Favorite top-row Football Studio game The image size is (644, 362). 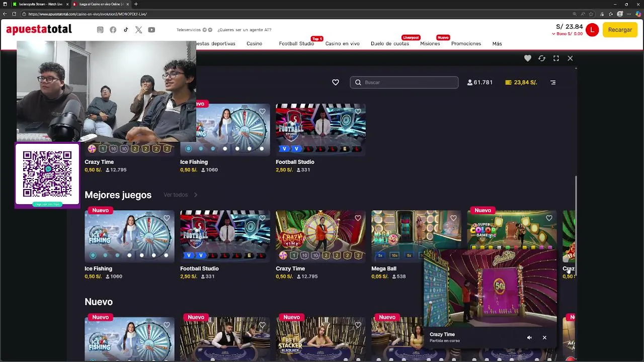358,112
